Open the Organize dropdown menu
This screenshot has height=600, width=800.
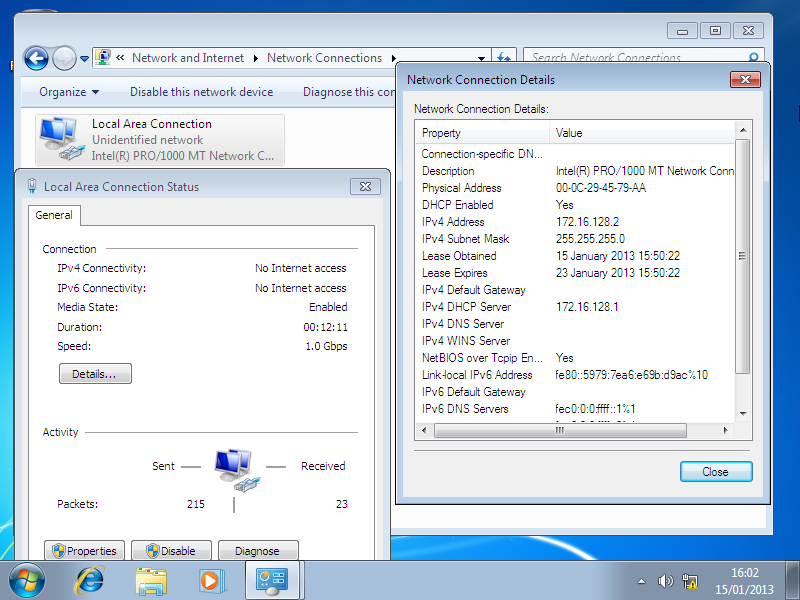pos(69,92)
